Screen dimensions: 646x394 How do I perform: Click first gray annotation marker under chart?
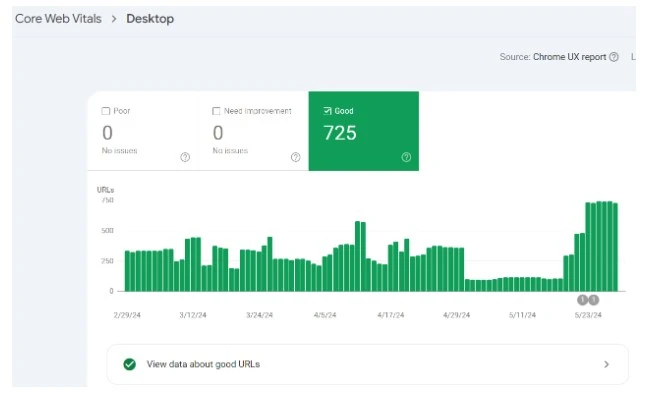click(582, 300)
